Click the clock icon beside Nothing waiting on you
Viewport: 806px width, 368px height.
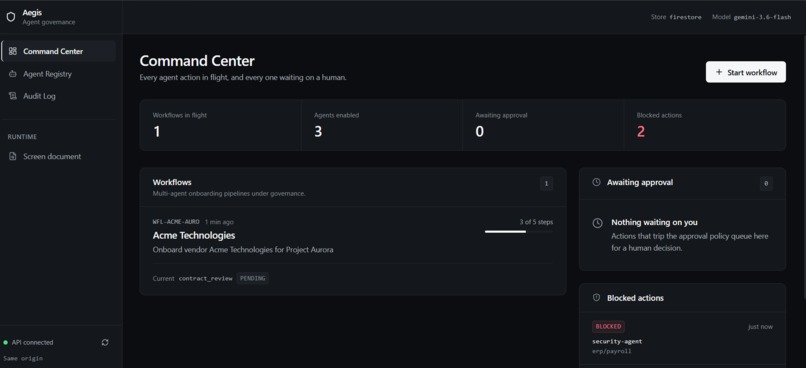(x=597, y=223)
